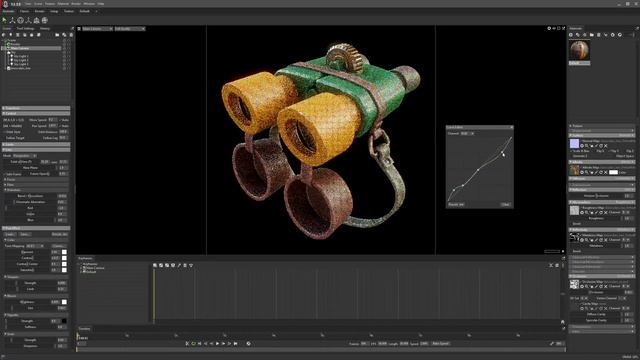
Task: Click Close button in Curve Editor
Action: coord(505,204)
